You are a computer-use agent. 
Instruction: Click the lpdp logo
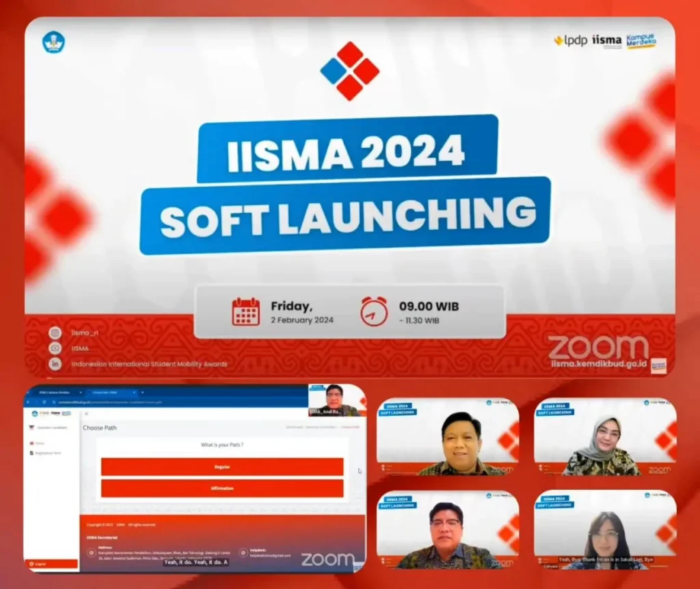[571, 40]
